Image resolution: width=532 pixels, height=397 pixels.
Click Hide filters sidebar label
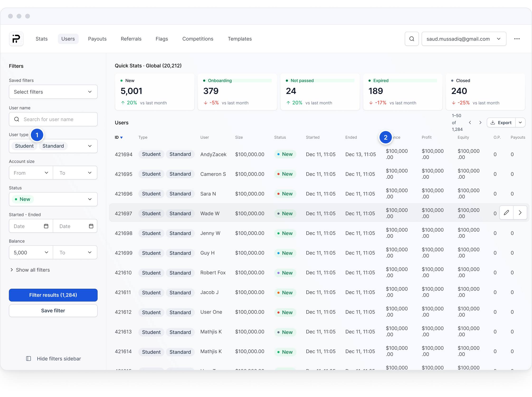point(59,359)
